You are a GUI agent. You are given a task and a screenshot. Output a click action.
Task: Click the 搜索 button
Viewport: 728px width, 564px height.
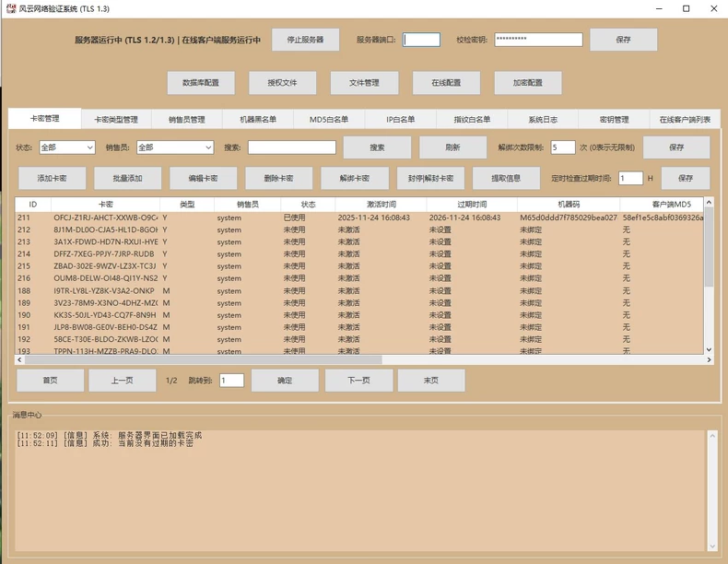(377, 147)
